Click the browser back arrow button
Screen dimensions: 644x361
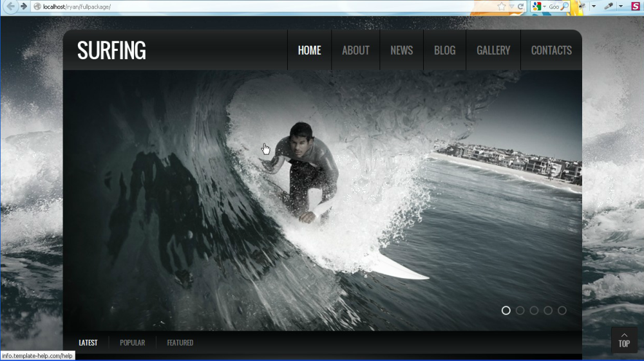click(x=11, y=6)
